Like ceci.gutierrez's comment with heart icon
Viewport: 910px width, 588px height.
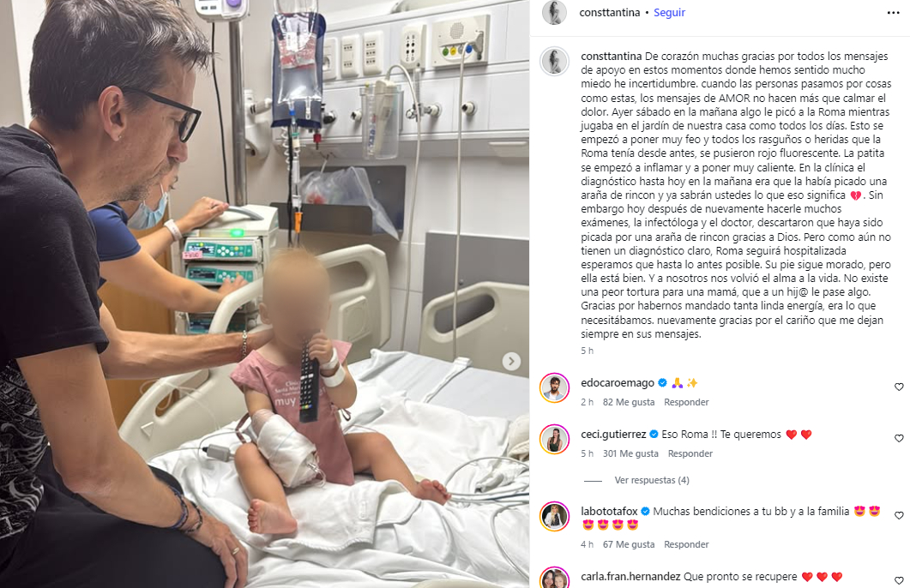898,438
